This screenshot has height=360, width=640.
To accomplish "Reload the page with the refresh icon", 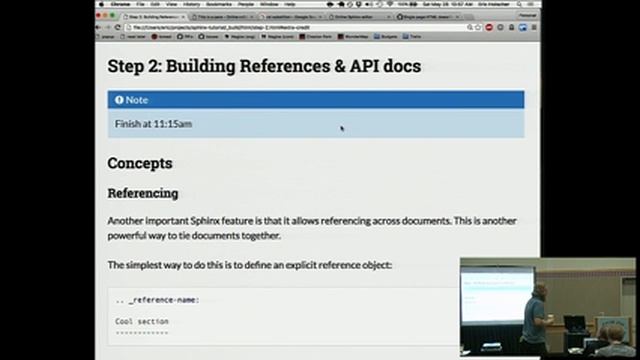I will 118,27.
